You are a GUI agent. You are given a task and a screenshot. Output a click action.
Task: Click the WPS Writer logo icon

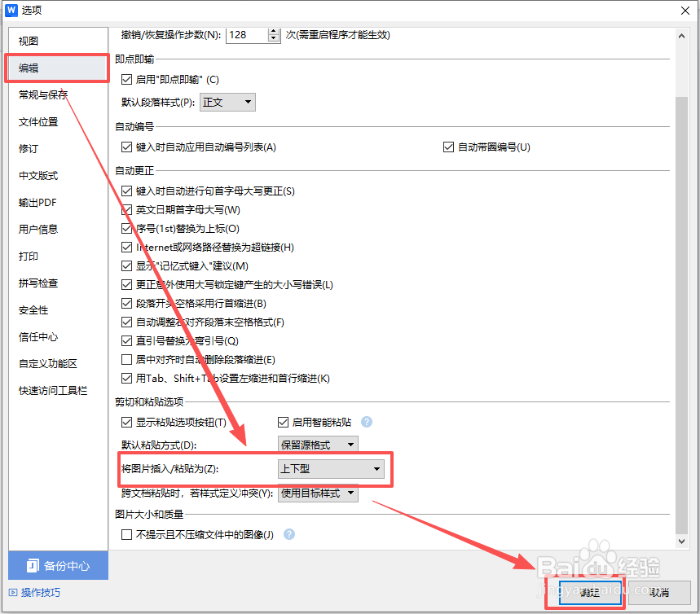click(x=11, y=10)
